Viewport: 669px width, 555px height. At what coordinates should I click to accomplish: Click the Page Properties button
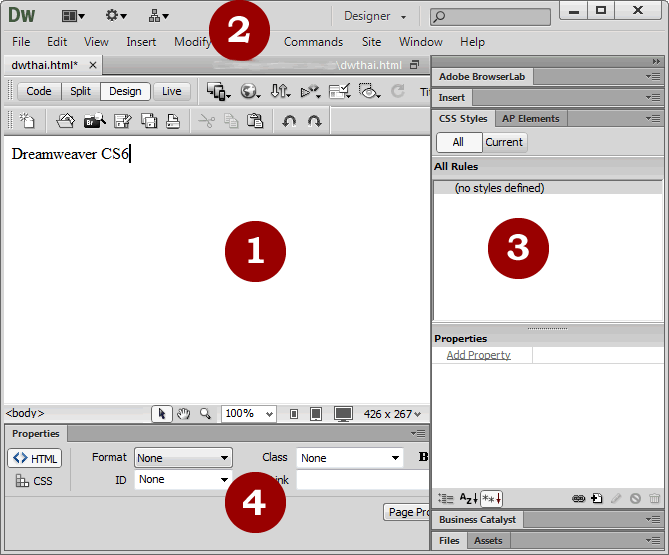[407, 512]
